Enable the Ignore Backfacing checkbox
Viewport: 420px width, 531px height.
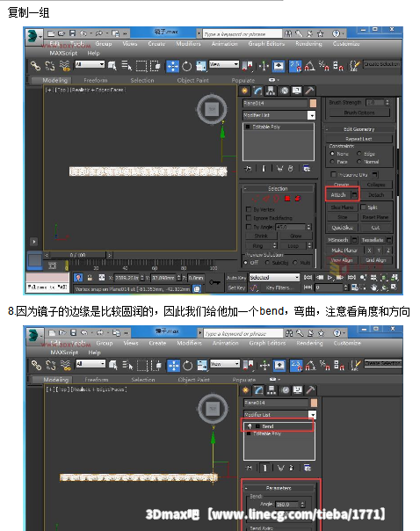(x=249, y=218)
